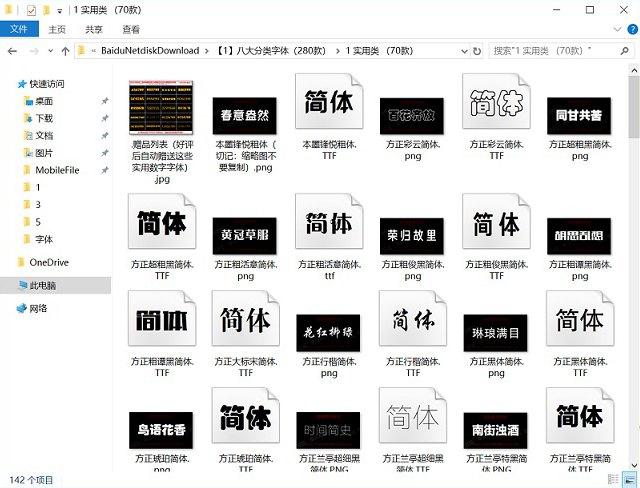640x488 pixels.
Task: Switch to details view using status bar icon
Action: [x=613, y=479]
